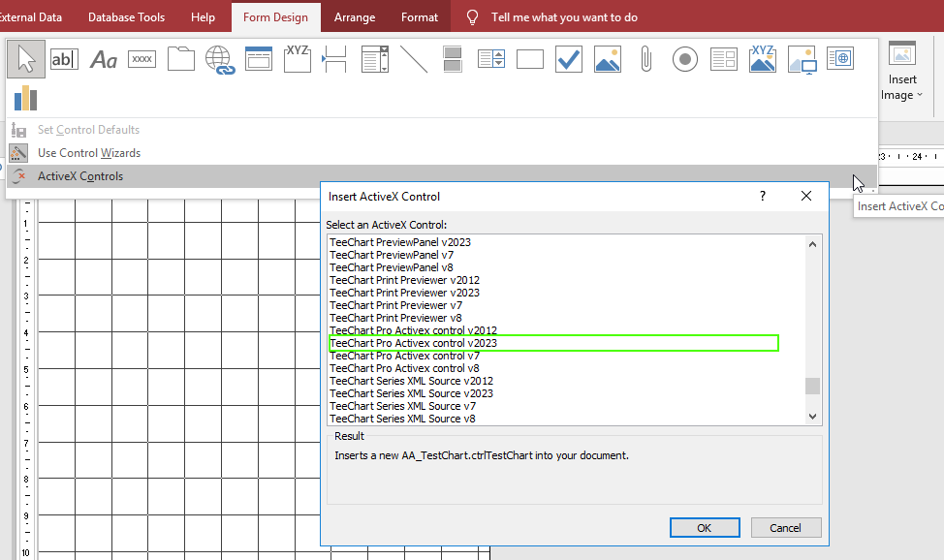Select TeeChart Series XML Source v2023

[x=411, y=393]
